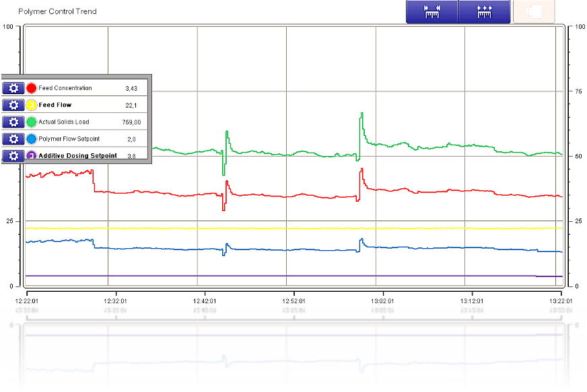
Task: Open settings gear for Feed Flow
Action: (x=13, y=105)
